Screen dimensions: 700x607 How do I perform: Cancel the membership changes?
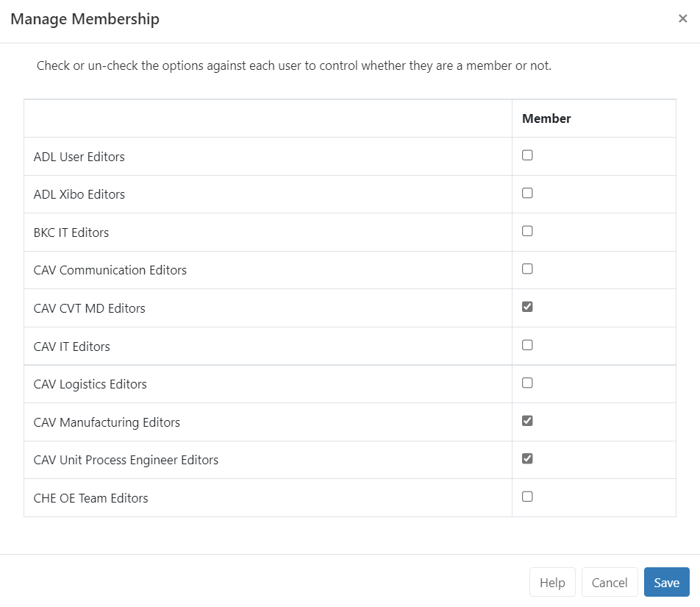click(610, 582)
